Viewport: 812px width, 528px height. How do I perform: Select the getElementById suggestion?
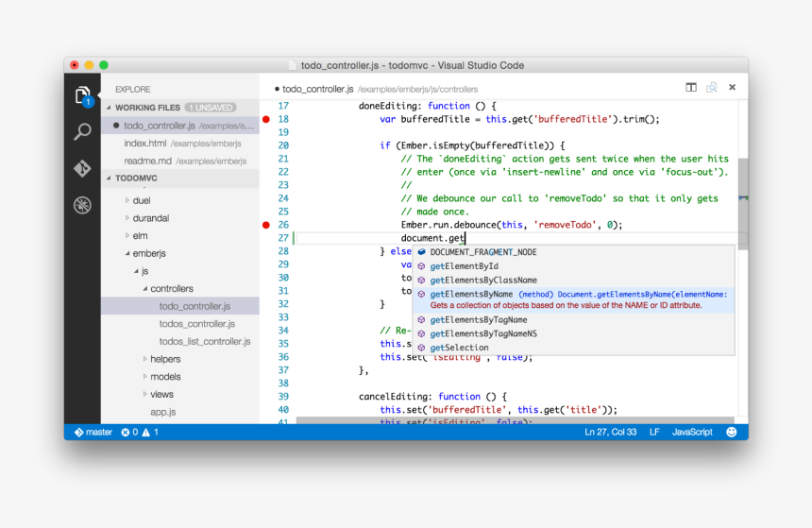click(x=573, y=265)
